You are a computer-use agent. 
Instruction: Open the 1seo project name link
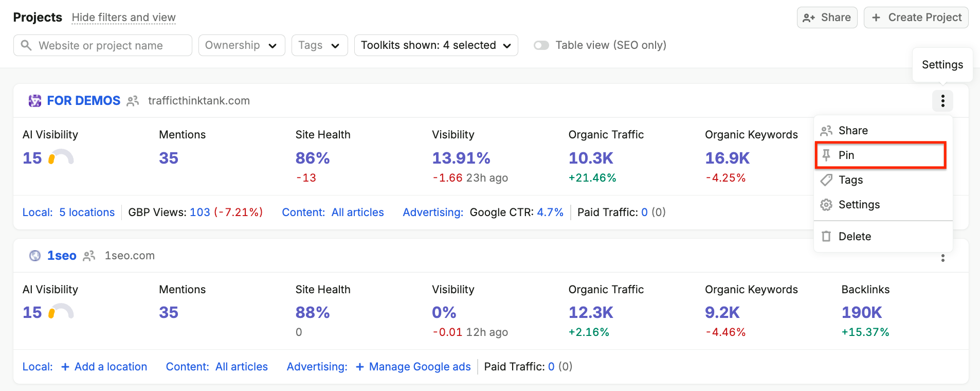click(x=62, y=256)
